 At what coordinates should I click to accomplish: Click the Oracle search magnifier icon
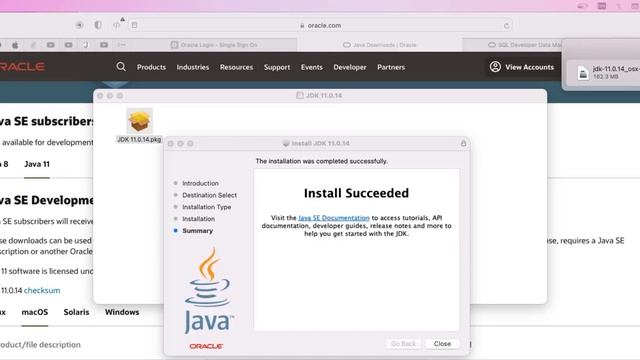click(x=121, y=67)
